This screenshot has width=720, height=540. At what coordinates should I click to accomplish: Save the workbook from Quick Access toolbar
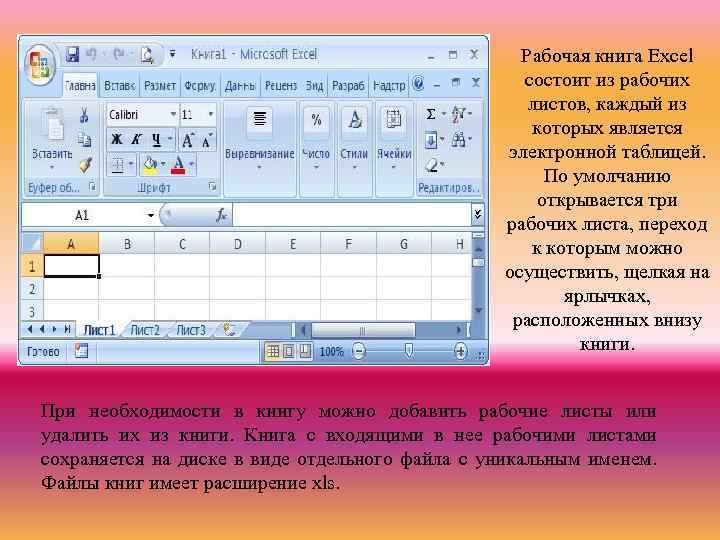point(72,55)
